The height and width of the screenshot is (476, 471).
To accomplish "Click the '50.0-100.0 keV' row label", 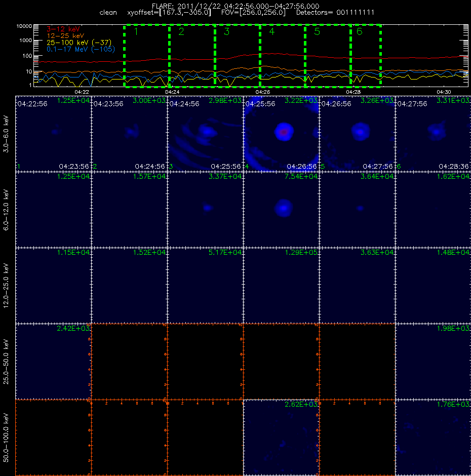I will [6, 438].
